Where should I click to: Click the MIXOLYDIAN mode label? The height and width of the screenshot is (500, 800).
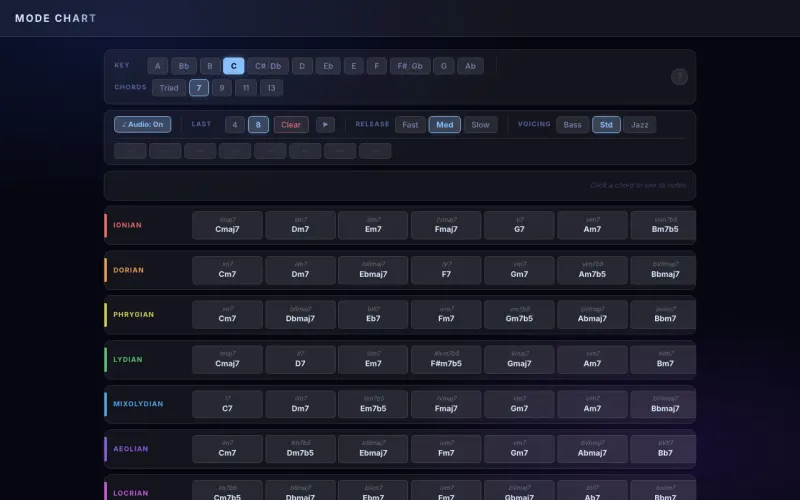coord(138,404)
